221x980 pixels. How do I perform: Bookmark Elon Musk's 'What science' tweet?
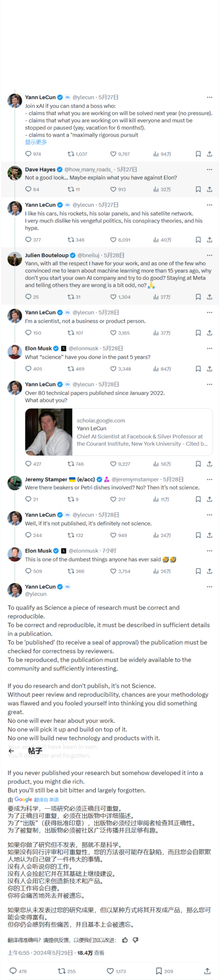(x=198, y=369)
